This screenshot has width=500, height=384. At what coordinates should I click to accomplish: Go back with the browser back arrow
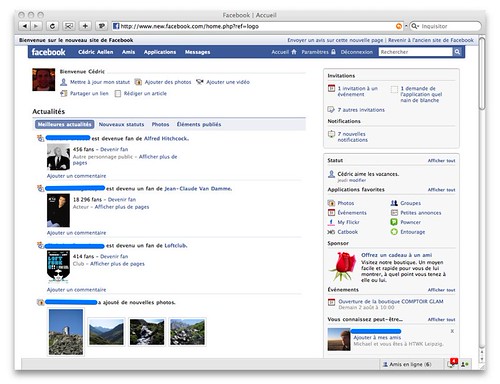[24, 26]
